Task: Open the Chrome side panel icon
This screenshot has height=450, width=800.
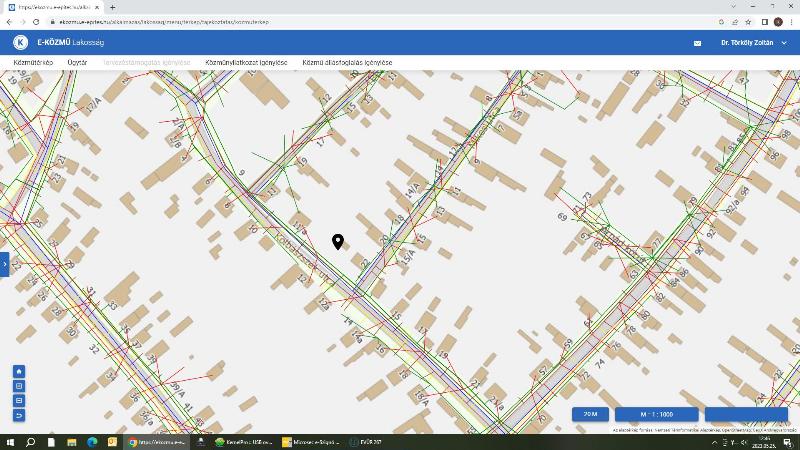Action: [765, 22]
